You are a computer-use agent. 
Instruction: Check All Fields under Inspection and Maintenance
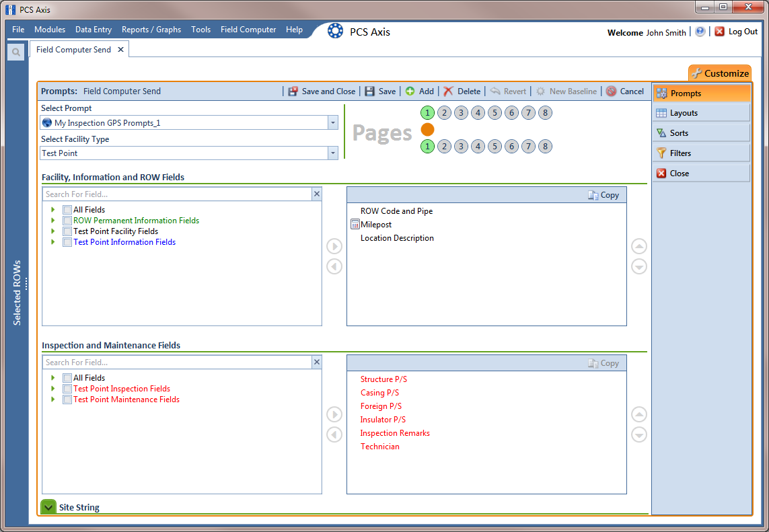pyautogui.click(x=67, y=378)
